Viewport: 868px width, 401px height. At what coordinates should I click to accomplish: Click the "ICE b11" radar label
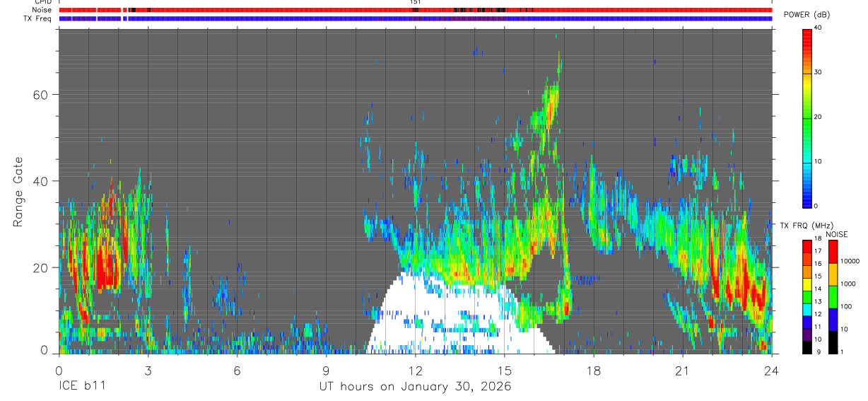tap(82, 388)
